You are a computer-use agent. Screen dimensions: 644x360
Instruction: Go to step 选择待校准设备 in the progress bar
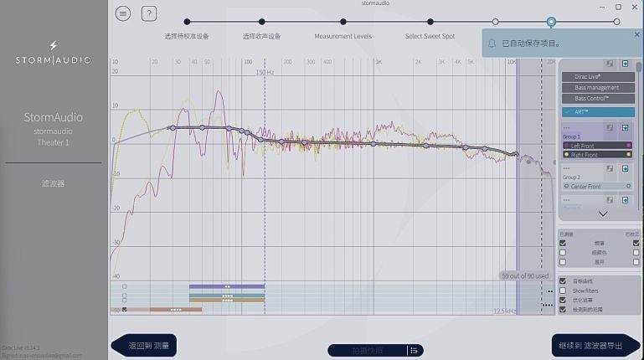pos(187,22)
